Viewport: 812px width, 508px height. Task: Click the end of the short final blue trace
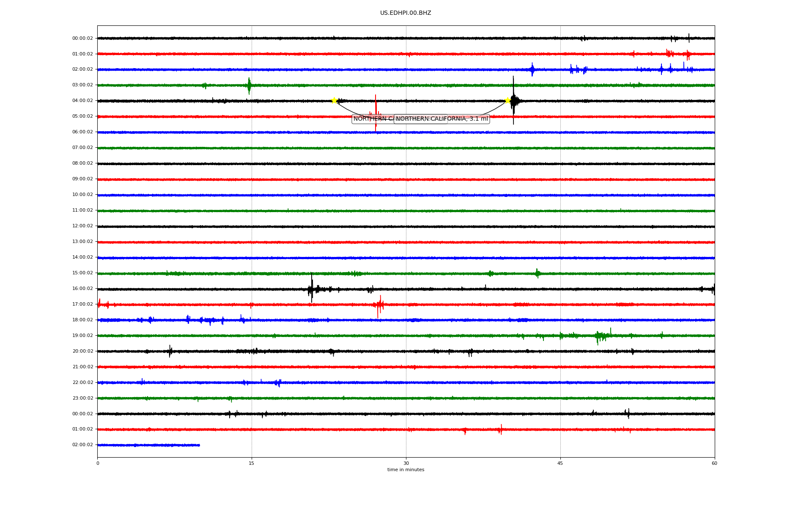pos(199,445)
